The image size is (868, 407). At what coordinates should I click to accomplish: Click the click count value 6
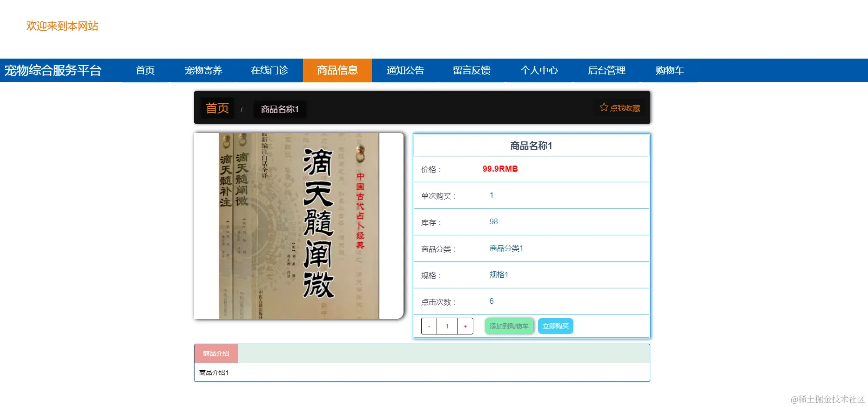click(491, 301)
